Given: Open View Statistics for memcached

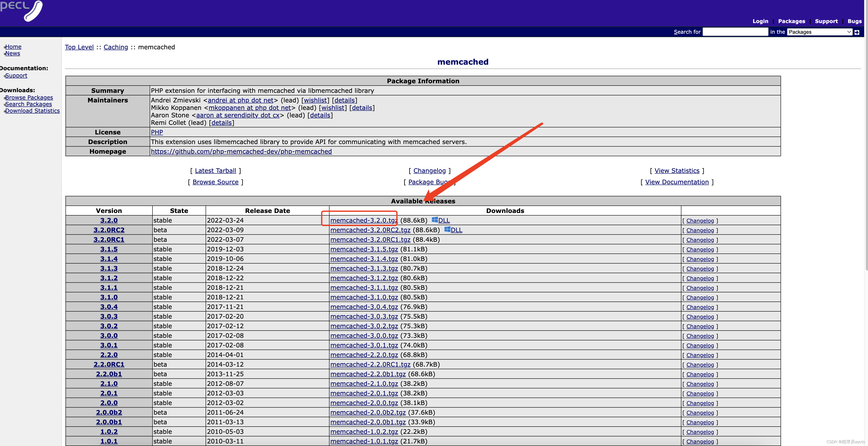Looking at the screenshot, I should 677,170.
